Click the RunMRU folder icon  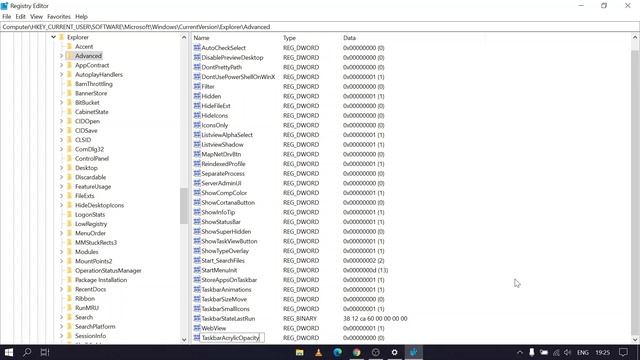pyautogui.click(x=70, y=308)
